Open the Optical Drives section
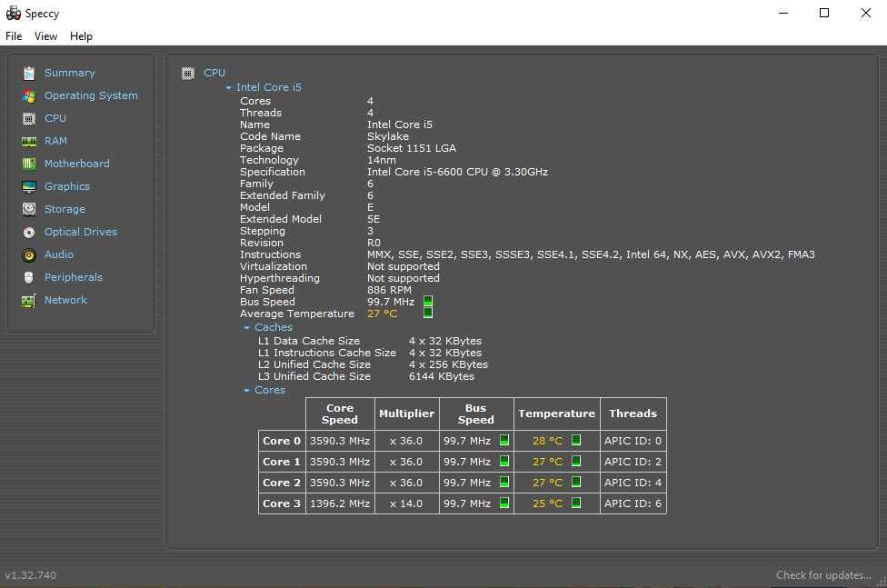Image resolution: width=887 pixels, height=588 pixels. (x=81, y=232)
